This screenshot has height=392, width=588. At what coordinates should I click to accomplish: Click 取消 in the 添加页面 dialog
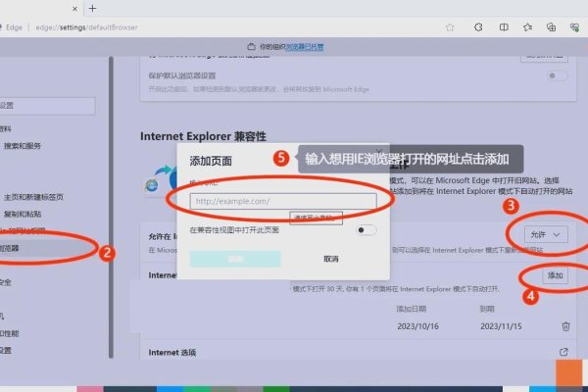click(x=331, y=259)
